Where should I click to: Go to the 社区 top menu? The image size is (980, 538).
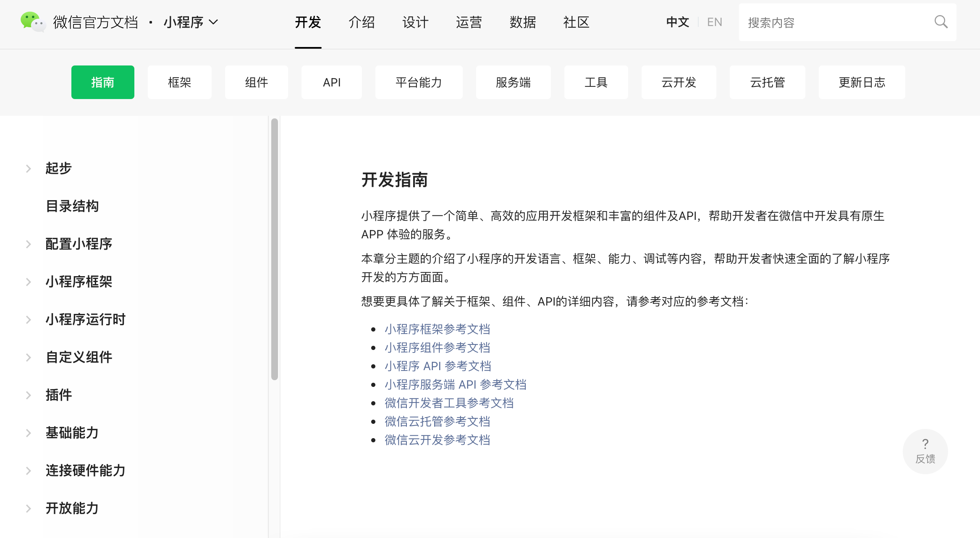(x=576, y=22)
